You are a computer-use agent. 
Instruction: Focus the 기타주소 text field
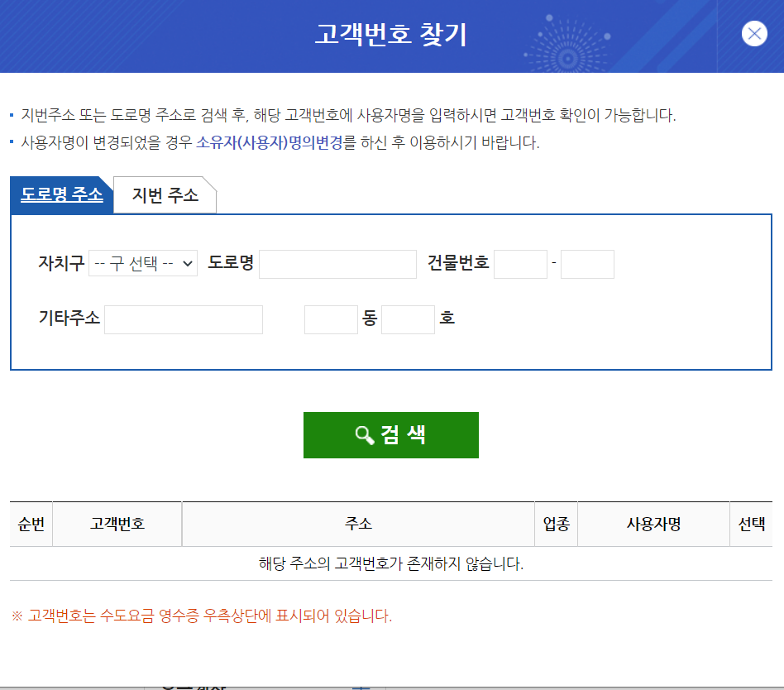[x=184, y=319]
